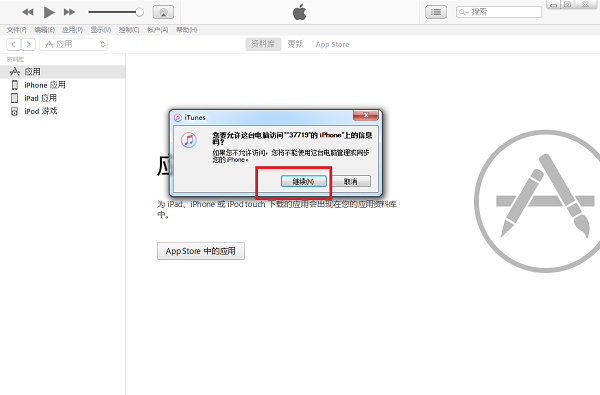Go back with the left chevron
600x395 pixels.
[14, 44]
